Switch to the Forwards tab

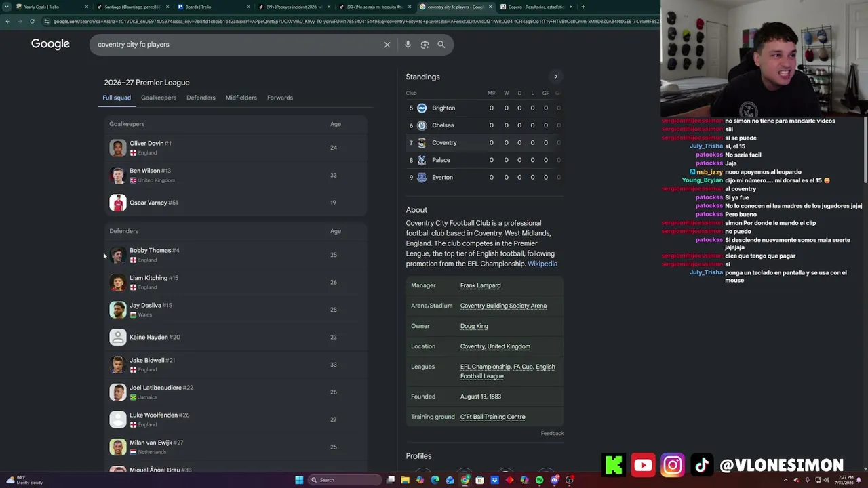(280, 98)
